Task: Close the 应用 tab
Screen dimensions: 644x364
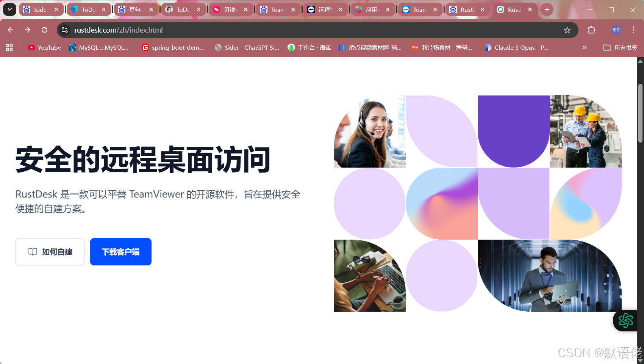Action: pyautogui.click(x=388, y=9)
